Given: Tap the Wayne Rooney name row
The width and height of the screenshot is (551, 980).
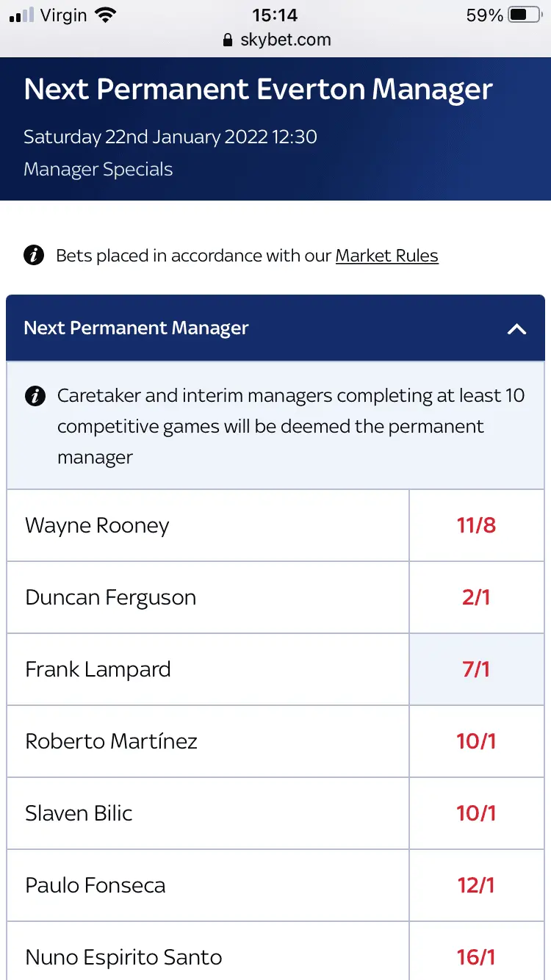Looking at the screenshot, I should click(97, 525).
